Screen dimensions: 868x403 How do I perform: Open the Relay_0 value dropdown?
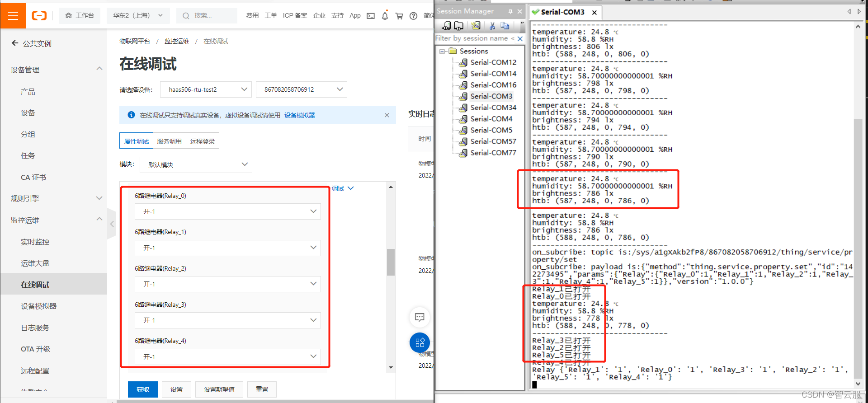(x=228, y=211)
